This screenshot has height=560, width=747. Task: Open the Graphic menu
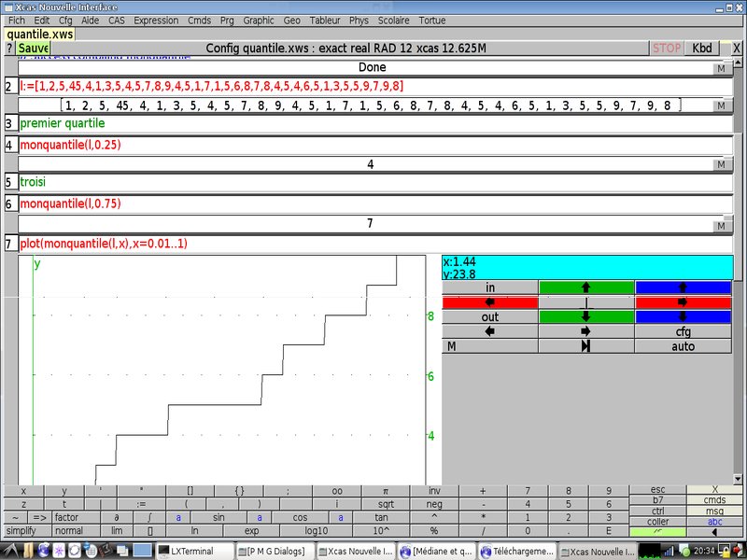[x=259, y=20]
